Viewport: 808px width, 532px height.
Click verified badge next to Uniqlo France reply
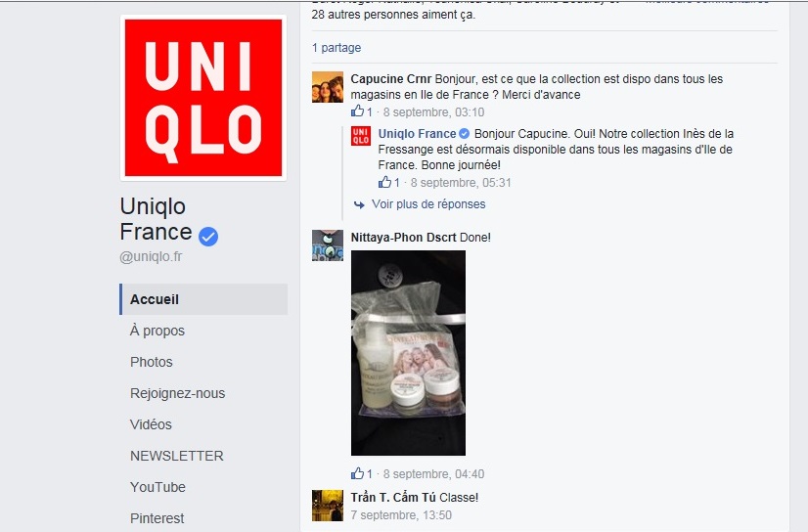464,134
